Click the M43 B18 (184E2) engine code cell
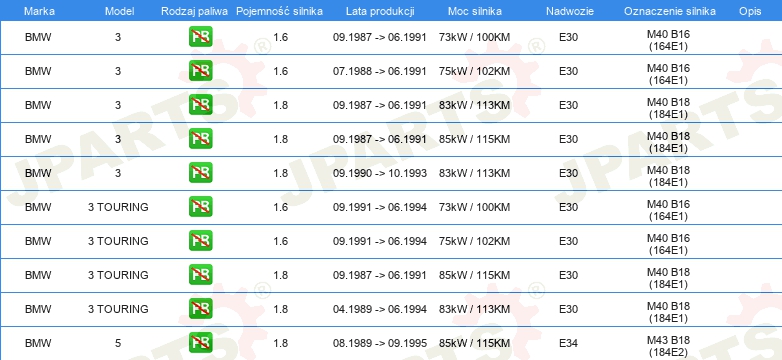 pos(668,346)
